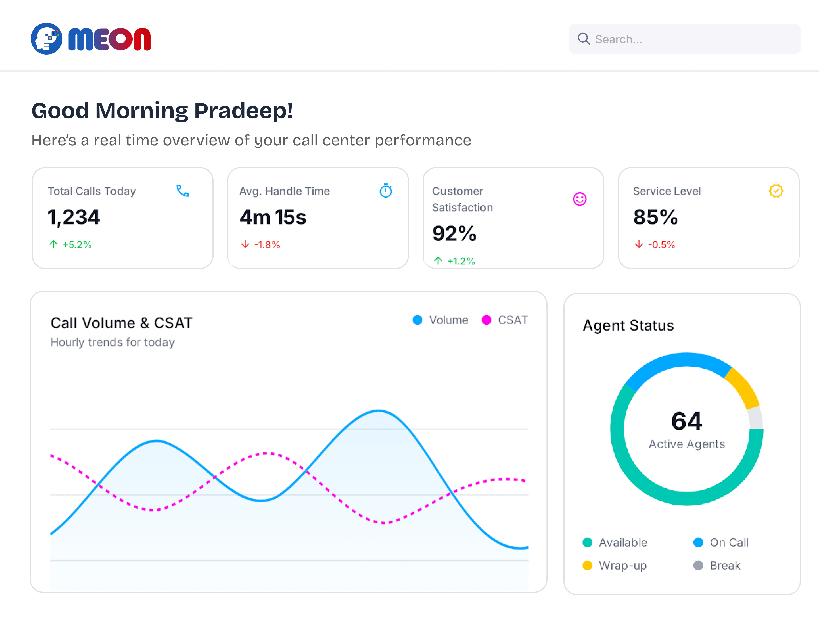Click the 85% service level value
Image resolution: width=819 pixels, height=644 pixels.
[655, 217]
